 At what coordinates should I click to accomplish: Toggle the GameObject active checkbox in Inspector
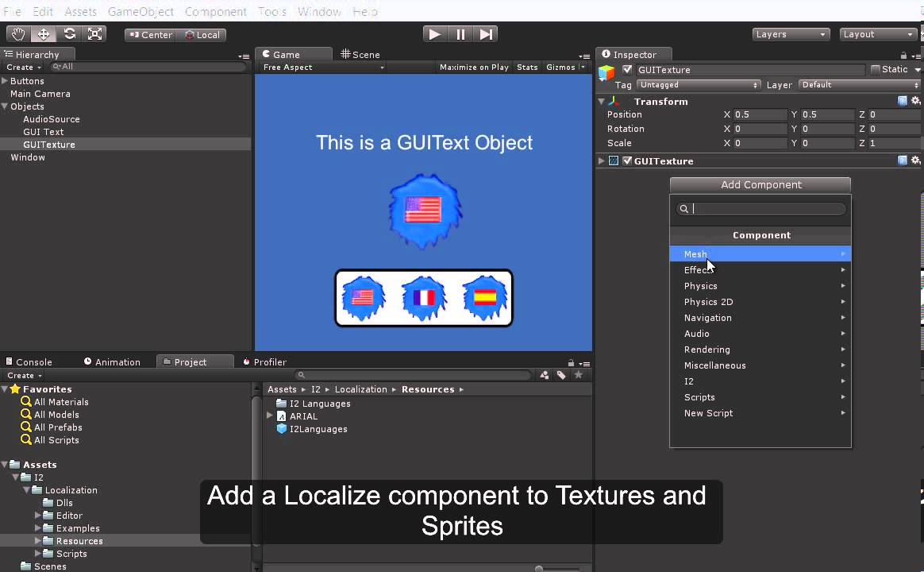click(x=627, y=69)
